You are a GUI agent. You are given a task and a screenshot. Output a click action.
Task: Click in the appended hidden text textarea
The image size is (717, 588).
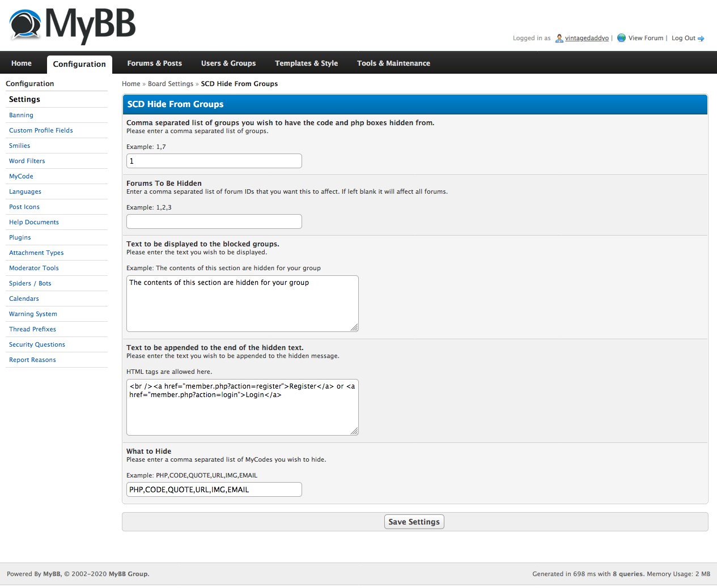click(243, 407)
